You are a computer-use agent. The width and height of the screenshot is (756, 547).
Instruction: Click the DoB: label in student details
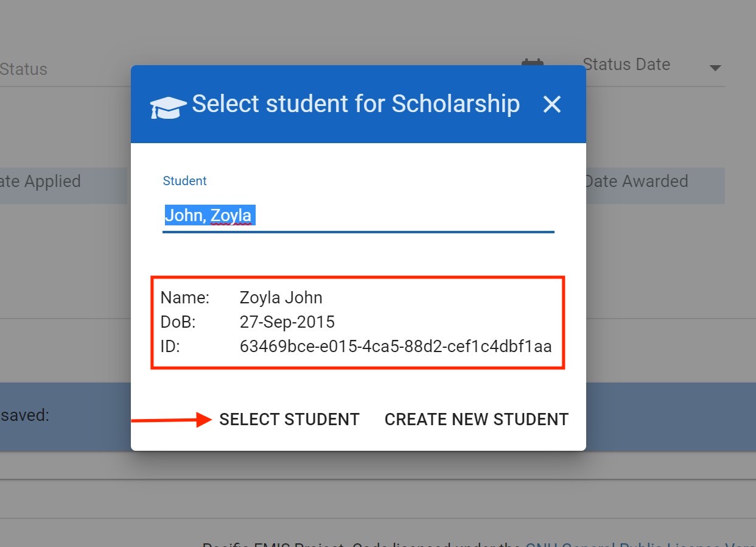click(x=178, y=322)
